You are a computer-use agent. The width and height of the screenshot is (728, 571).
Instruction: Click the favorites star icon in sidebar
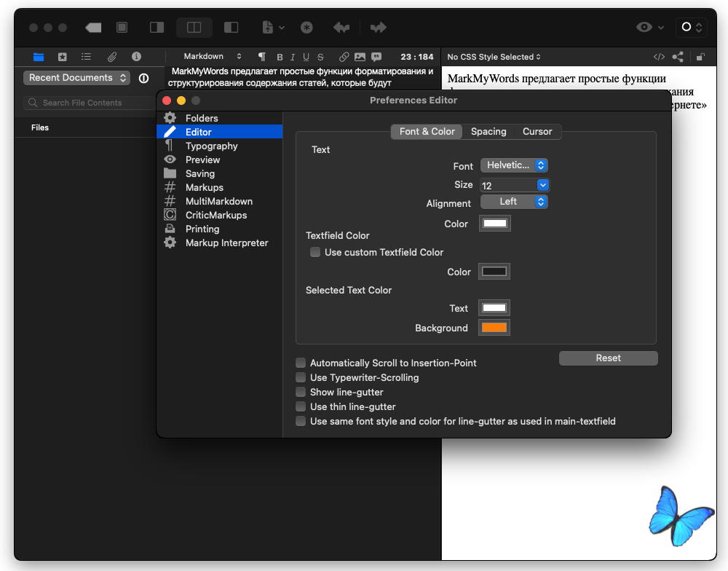tap(63, 57)
